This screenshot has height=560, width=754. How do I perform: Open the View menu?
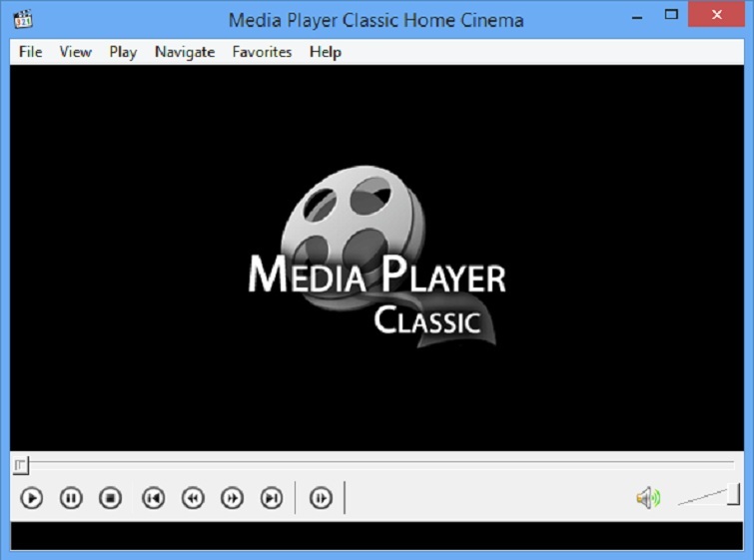click(75, 52)
